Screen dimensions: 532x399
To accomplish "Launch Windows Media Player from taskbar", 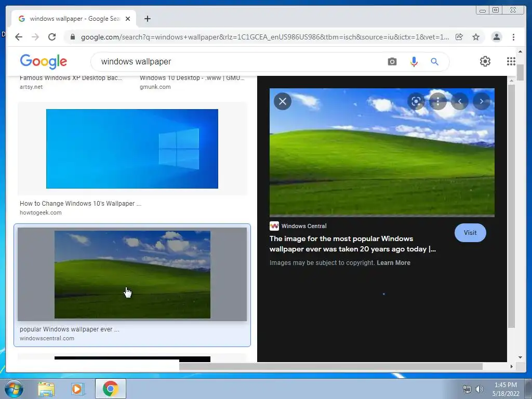I will coord(77,389).
